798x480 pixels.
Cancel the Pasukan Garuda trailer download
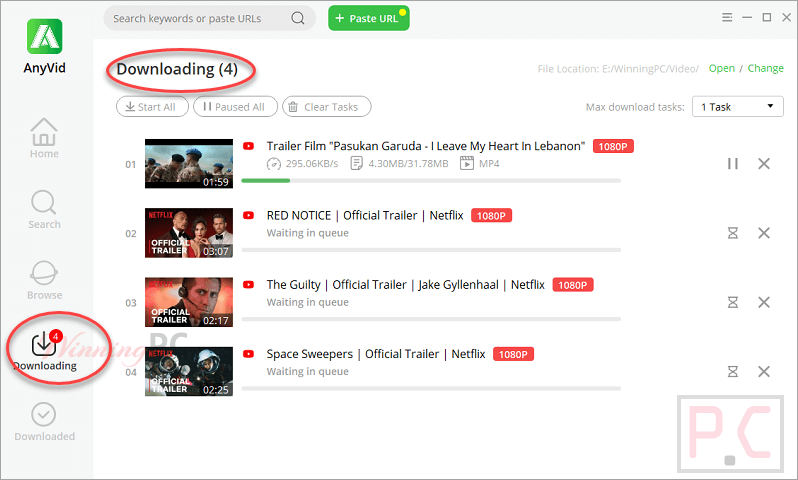coord(763,163)
